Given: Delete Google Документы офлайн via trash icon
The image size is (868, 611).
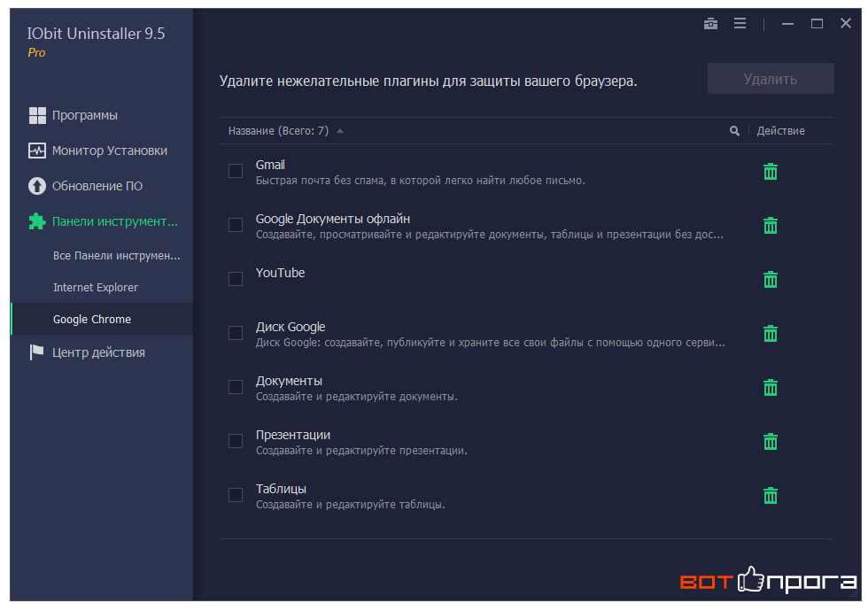Looking at the screenshot, I should tap(770, 225).
